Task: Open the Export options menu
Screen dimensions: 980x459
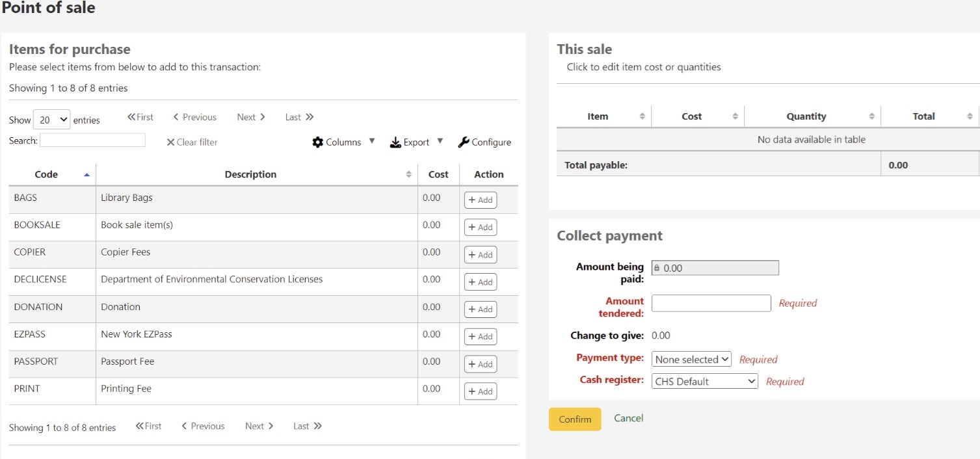Action: pos(416,142)
